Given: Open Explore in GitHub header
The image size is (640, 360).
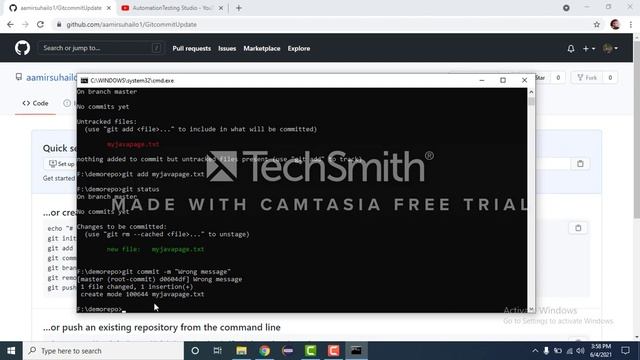Looking at the screenshot, I should coord(299,49).
